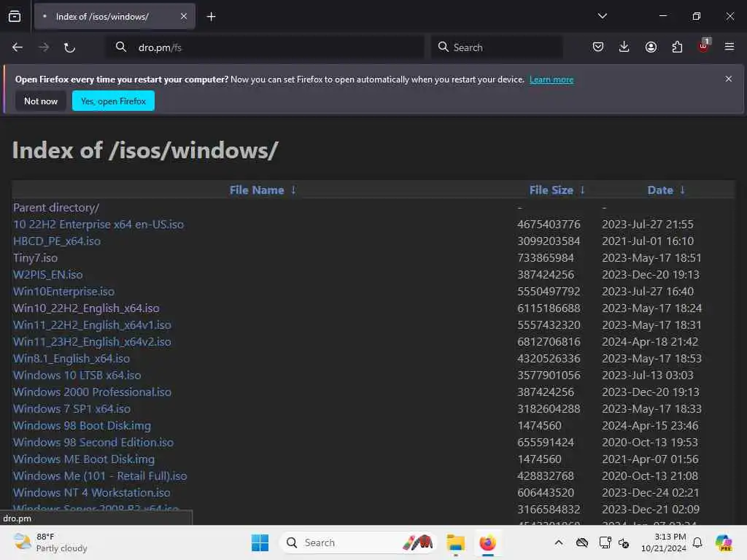Viewport: 747px width, 560px height.
Task: Open the display and network tray icon
Action: [605, 542]
